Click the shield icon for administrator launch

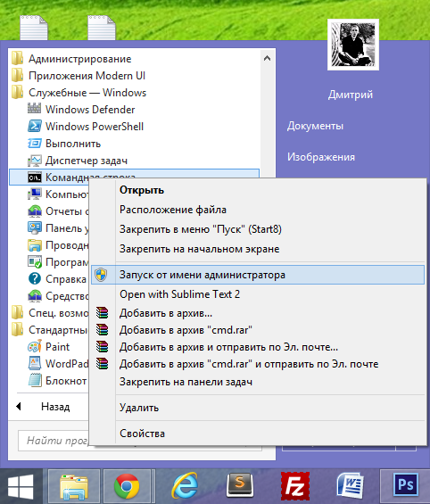(101, 275)
